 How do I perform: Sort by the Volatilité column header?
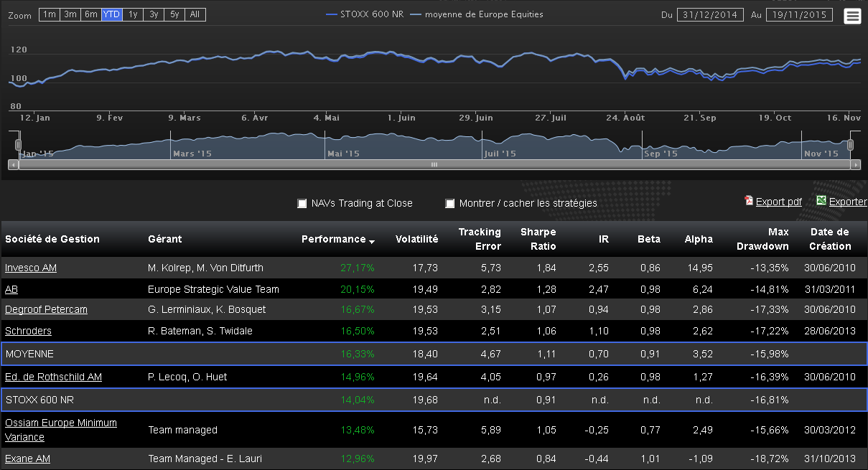(416, 239)
